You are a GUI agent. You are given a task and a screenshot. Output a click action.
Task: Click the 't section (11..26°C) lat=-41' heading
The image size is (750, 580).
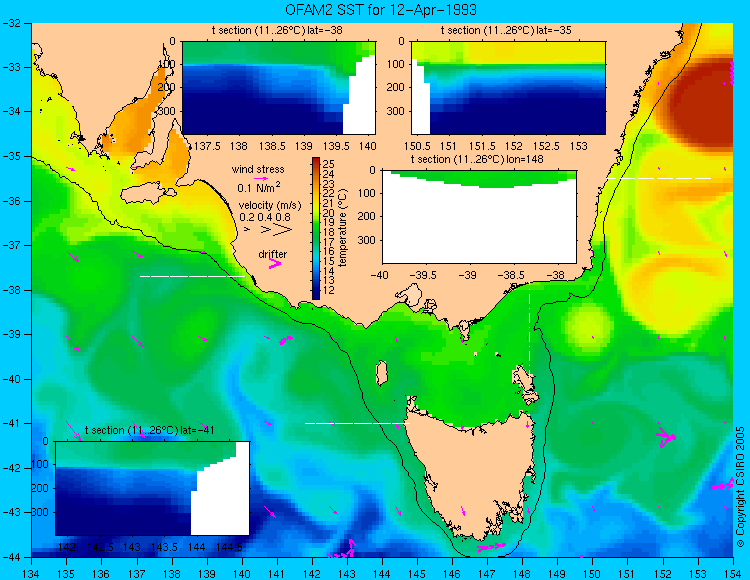tap(149, 430)
